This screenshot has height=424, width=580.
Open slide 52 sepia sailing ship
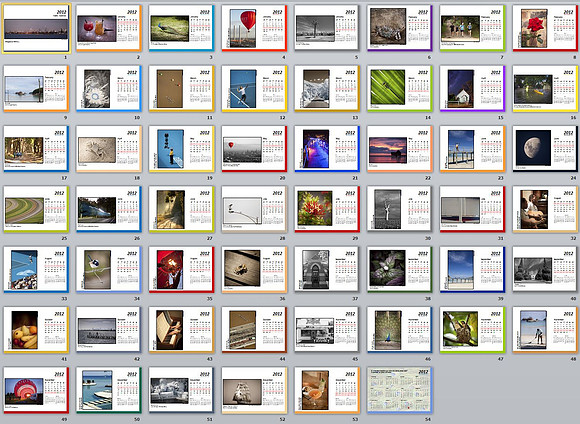[x=254, y=390]
